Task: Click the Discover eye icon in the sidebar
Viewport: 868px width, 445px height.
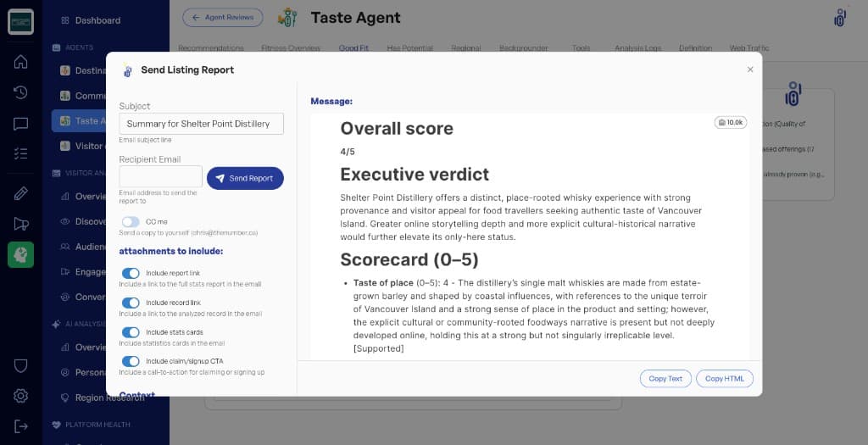Action: pos(65,221)
